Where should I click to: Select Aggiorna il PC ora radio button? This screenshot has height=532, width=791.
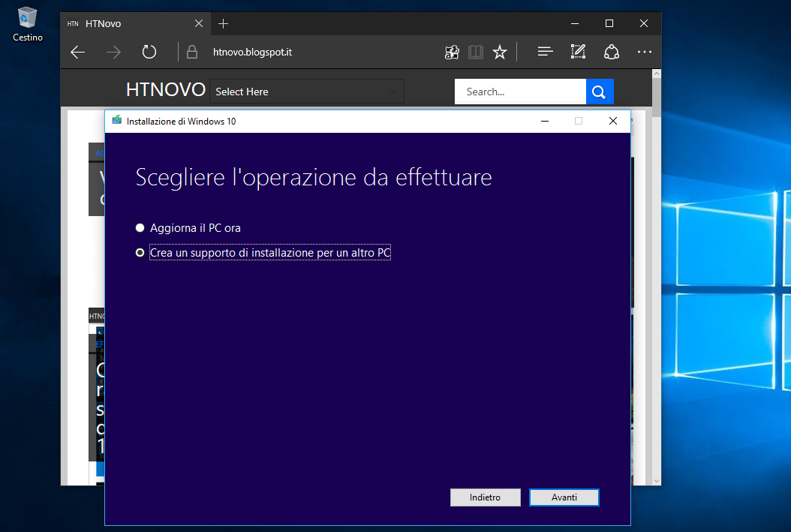click(x=140, y=228)
